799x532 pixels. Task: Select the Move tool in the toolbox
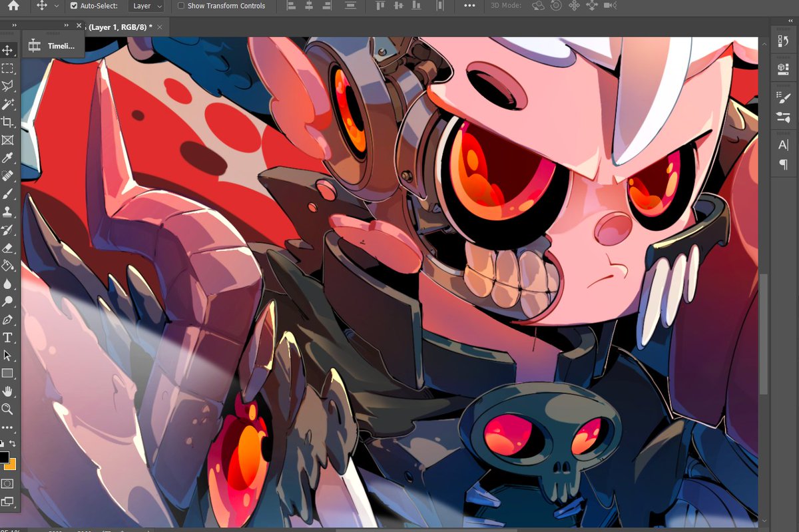7,50
